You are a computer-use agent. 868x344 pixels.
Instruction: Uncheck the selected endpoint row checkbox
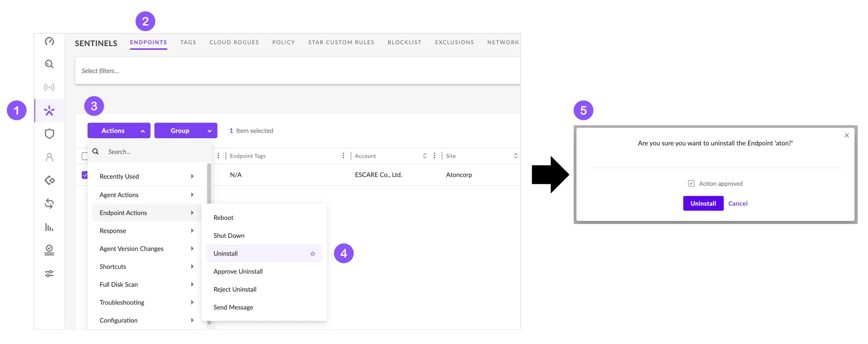click(x=85, y=175)
